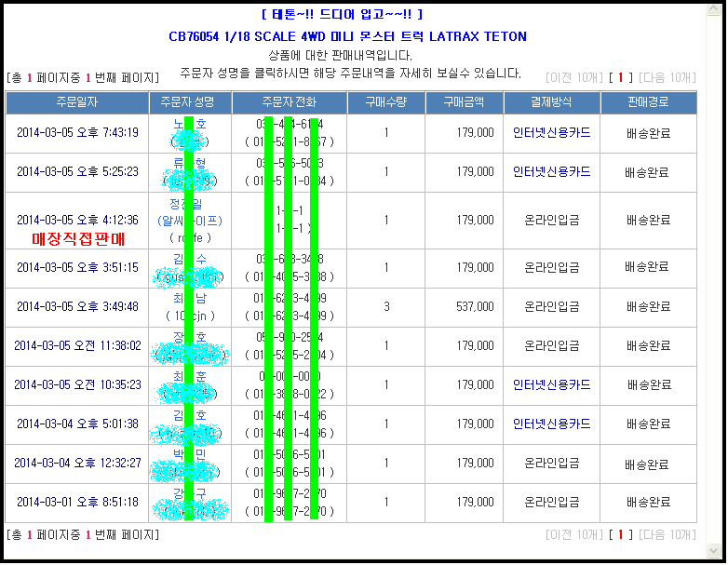Viewport: 728px width, 565px height.
Task: Click 이전 10개 above the table
Action: [x=574, y=77]
